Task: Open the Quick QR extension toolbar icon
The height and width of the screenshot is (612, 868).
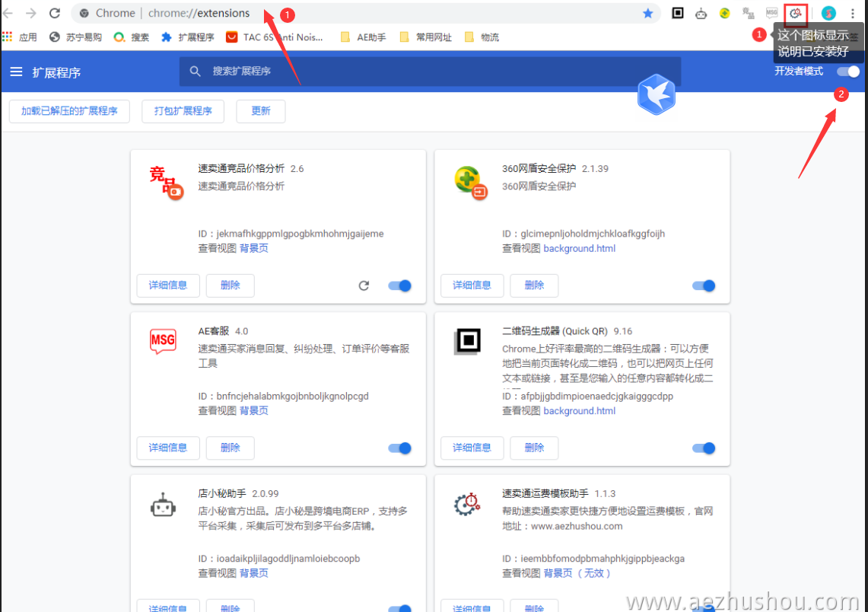Action: pos(678,13)
